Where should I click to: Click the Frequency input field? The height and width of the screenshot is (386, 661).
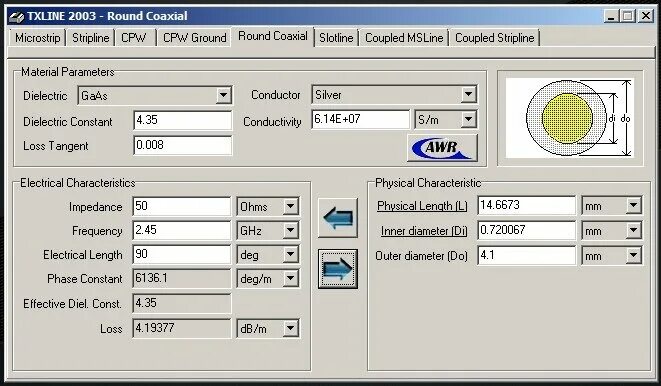(182, 230)
